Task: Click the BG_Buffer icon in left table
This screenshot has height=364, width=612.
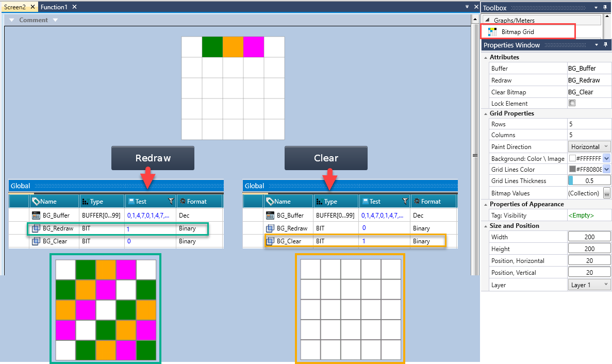Action: point(36,216)
